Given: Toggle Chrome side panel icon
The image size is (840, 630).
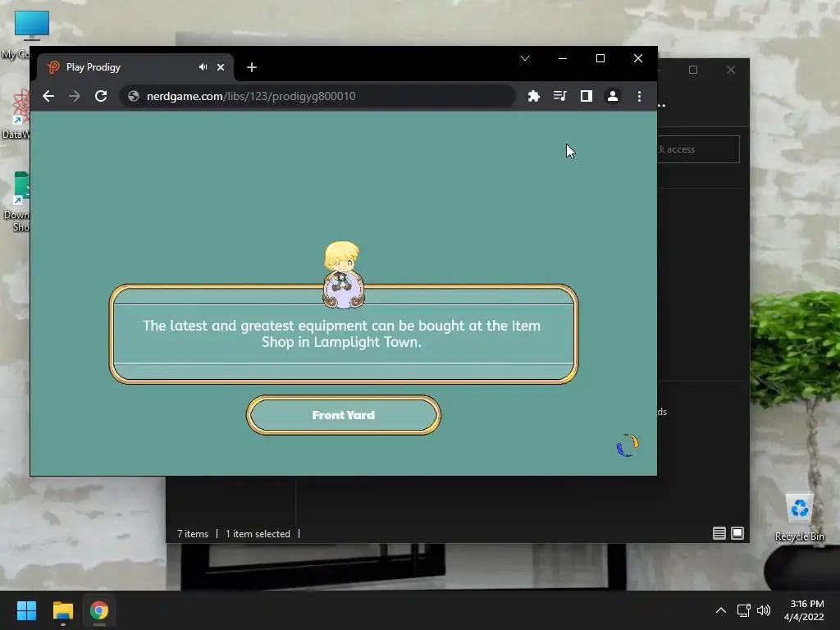Looking at the screenshot, I should pyautogui.click(x=586, y=96).
